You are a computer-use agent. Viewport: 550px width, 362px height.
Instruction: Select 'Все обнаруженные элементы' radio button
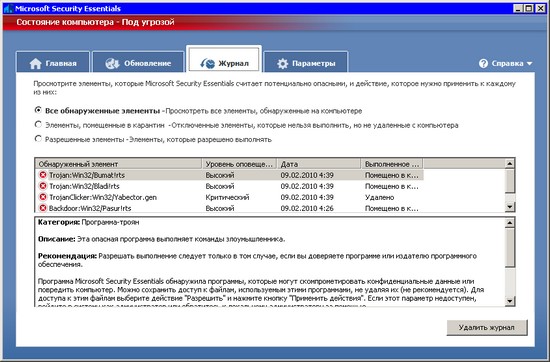[x=38, y=110]
